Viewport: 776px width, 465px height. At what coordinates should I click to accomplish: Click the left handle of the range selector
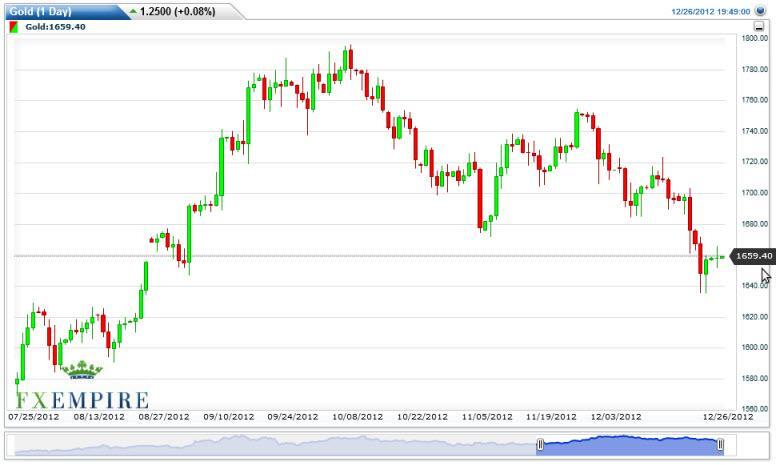539,443
